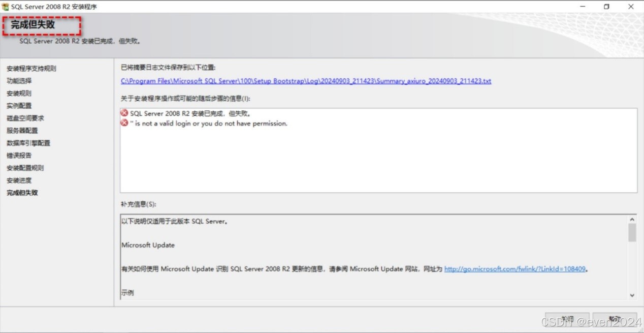Image resolution: width=644 pixels, height=333 pixels.
Task: Select the 服务器配置 step in sidebar
Action: 22,131
